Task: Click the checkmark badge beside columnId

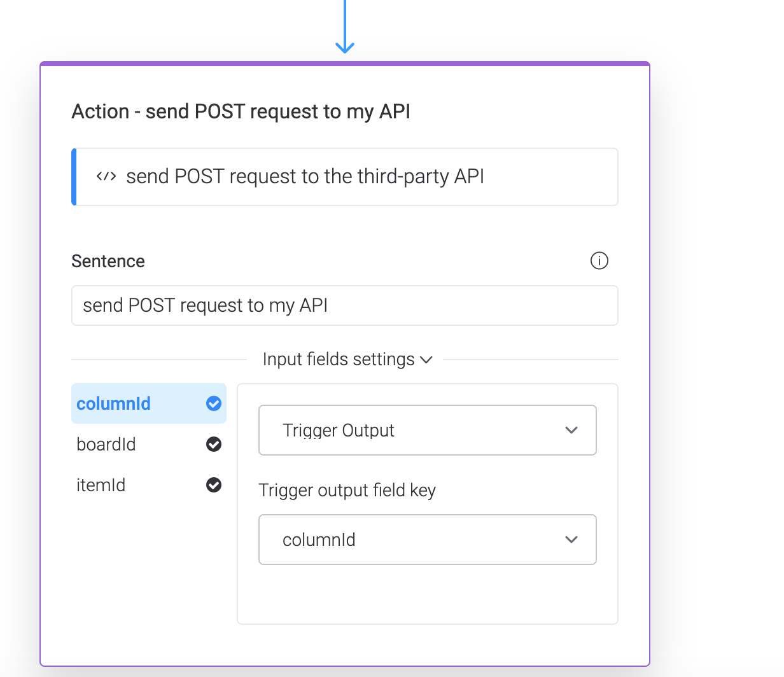Action: coord(213,403)
